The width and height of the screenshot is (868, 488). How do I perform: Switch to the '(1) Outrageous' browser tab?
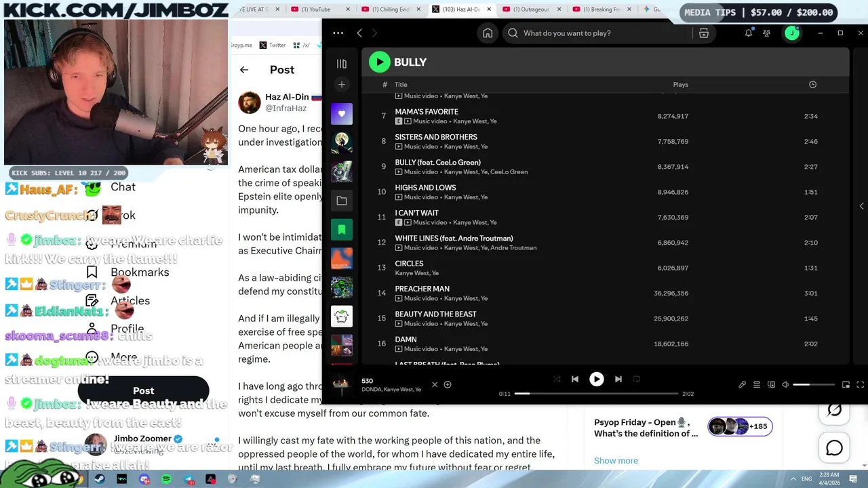[532, 9]
